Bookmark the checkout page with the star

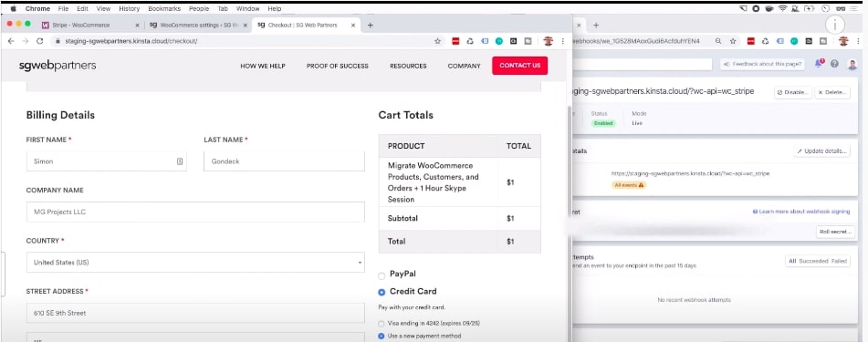pyautogui.click(x=437, y=41)
